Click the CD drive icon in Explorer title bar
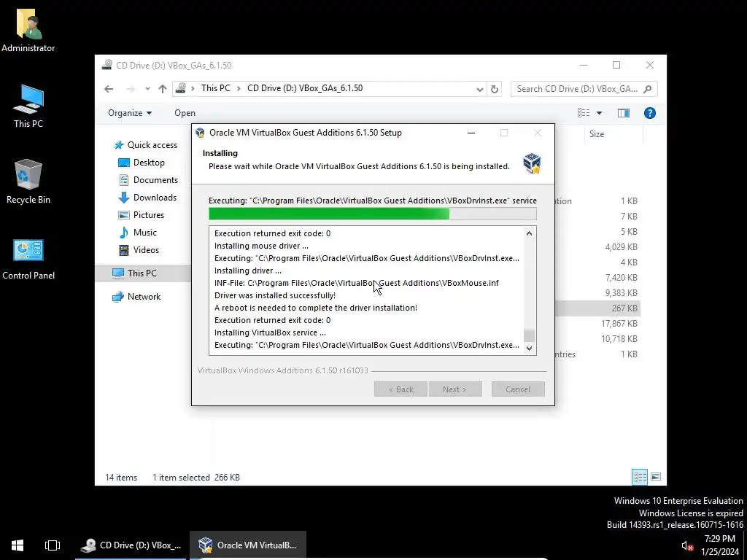This screenshot has width=747, height=560. (x=107, y=65)
